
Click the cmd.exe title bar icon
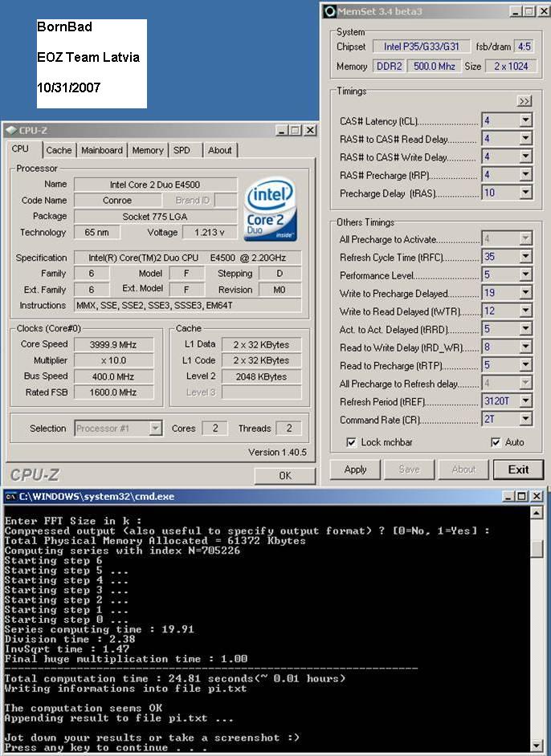pos(11,497)
